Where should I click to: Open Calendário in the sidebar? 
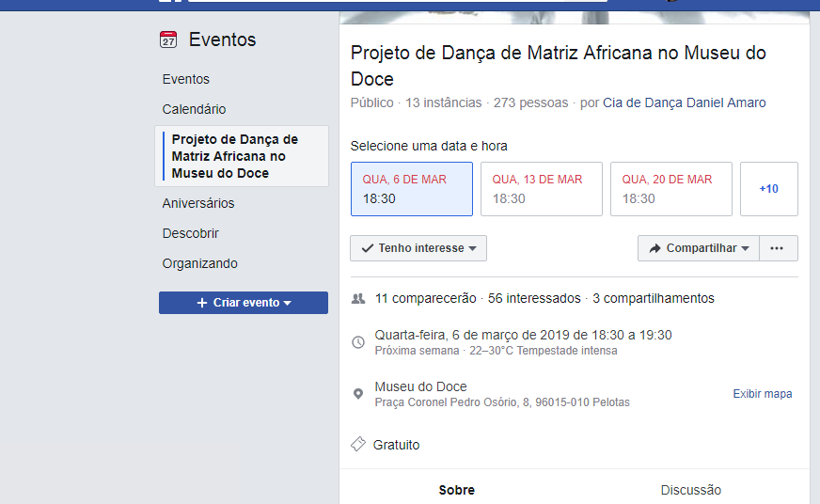[x=194, y=109]
